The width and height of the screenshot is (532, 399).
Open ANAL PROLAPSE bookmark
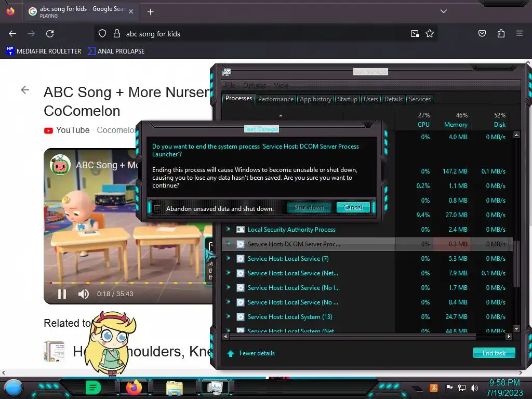pyautogui.click(x=116, y=51)
